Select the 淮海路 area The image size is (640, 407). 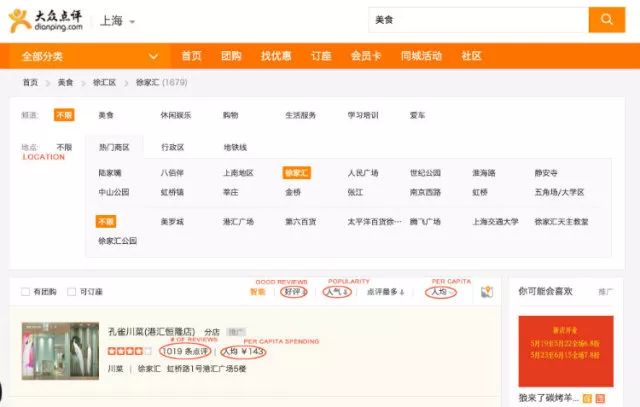[484, 173]
